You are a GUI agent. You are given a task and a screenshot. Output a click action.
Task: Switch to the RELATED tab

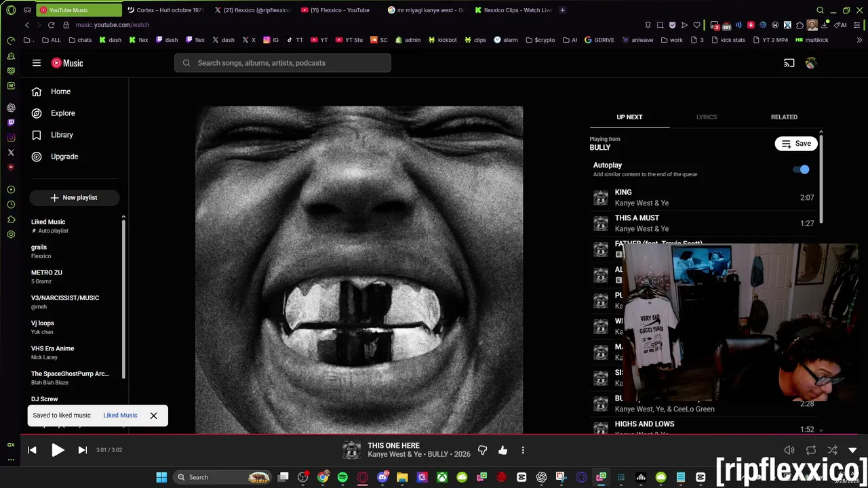click(x=784, y=117)
